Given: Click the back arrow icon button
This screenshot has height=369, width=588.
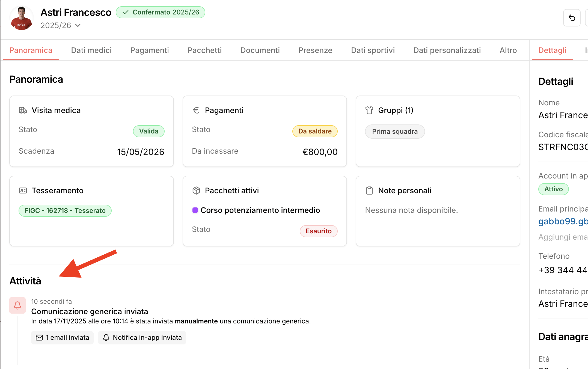Looking at the screenshot, I should [x=572, y=18].
